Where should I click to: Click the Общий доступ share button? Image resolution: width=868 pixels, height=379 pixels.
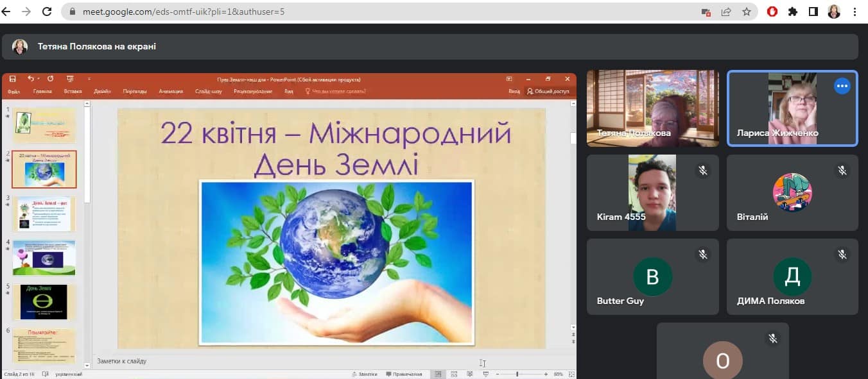[x=548, y=92]
